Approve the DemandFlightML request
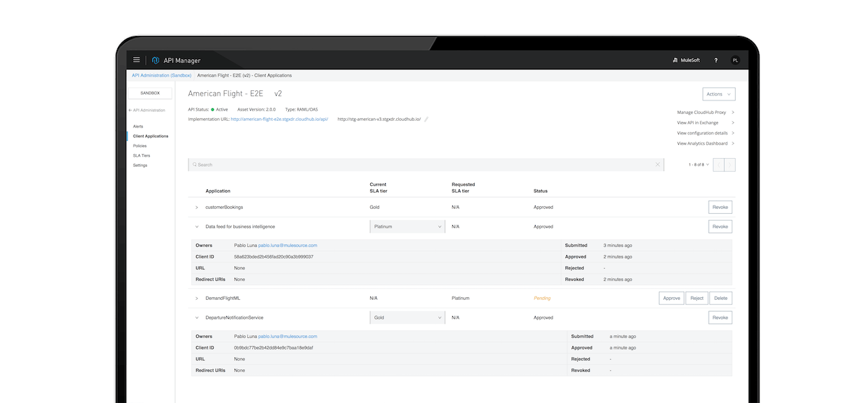 pyautogui.click(x=671, y=298)
